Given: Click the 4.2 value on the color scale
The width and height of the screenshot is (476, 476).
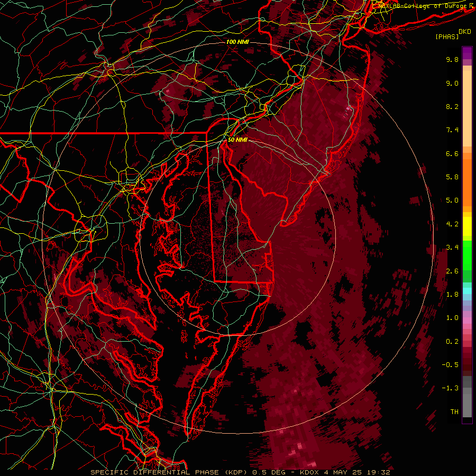Looking at the screenshot, I should (x=452, y=224).
